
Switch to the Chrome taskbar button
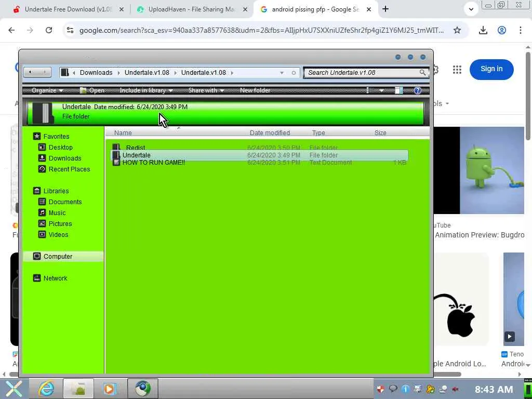[143, 389]
